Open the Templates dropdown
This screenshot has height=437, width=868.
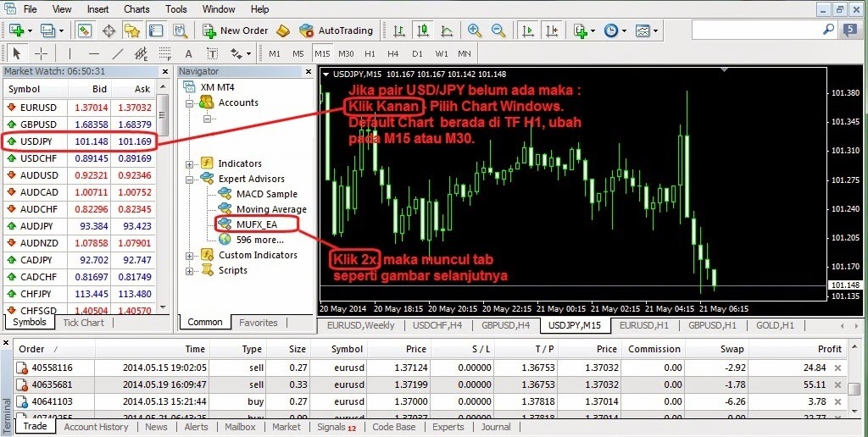tap(646, 30)
